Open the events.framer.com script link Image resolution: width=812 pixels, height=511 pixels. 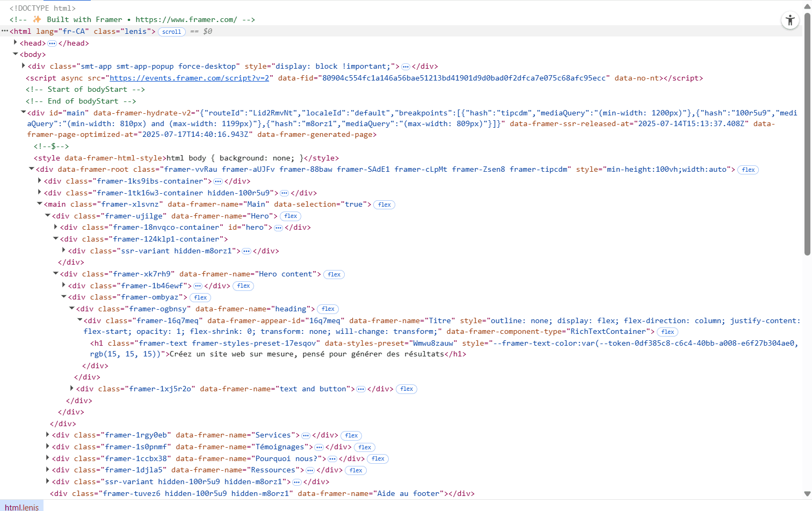tap(190, 78)
